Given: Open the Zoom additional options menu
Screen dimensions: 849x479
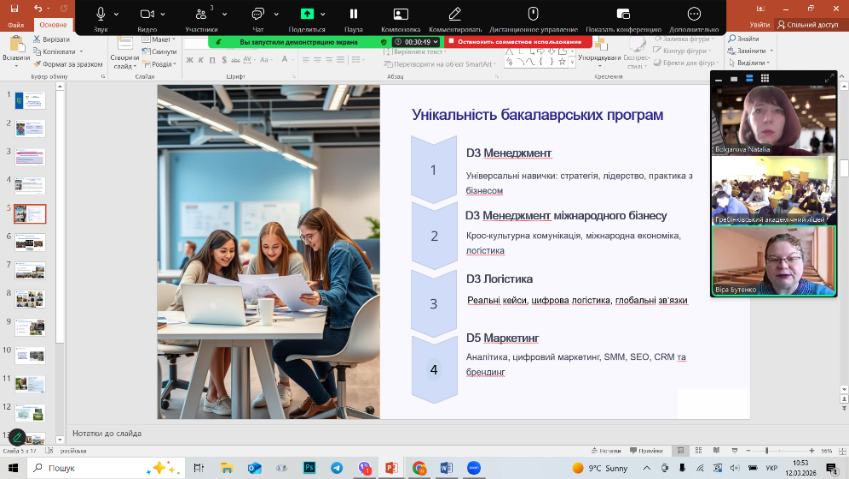Looking at the screenshot, I should click(x=694, y=15).
